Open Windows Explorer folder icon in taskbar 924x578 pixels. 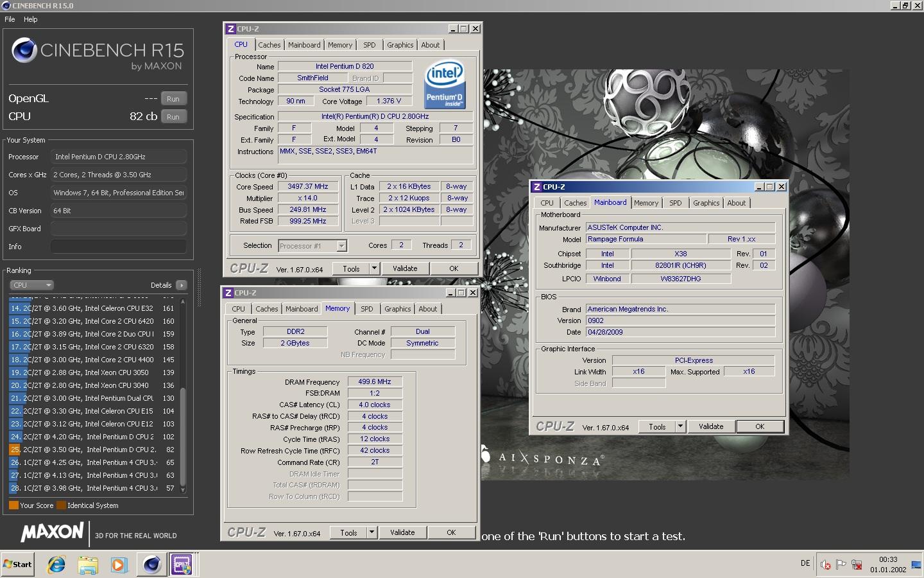tap(88, 565)
